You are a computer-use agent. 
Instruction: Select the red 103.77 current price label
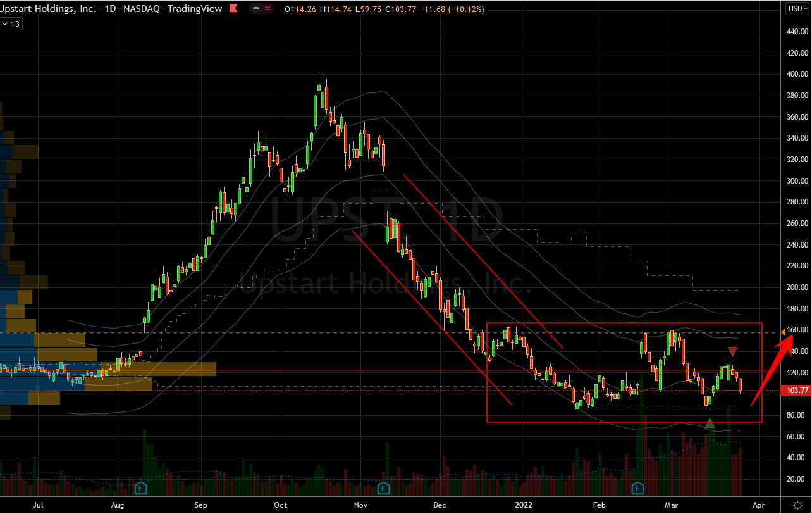point(795,391)
